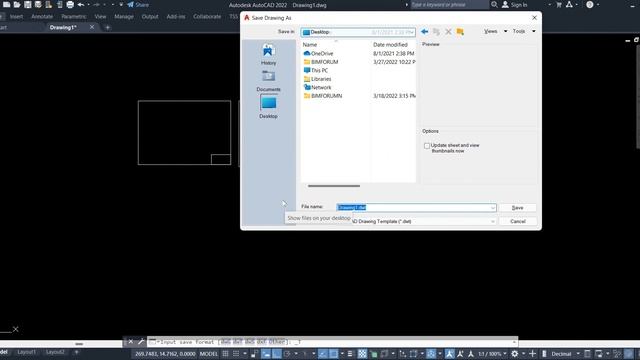Open History in the Places sidebar
Image resolution: width=640 pixels, height=360 pixels.
coord(268,54)
